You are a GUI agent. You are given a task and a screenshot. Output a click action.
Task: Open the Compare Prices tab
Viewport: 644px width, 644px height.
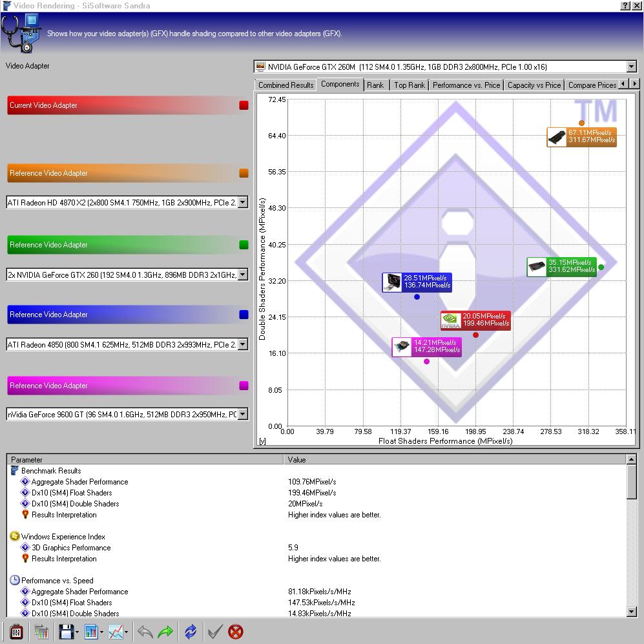(592, 85)
